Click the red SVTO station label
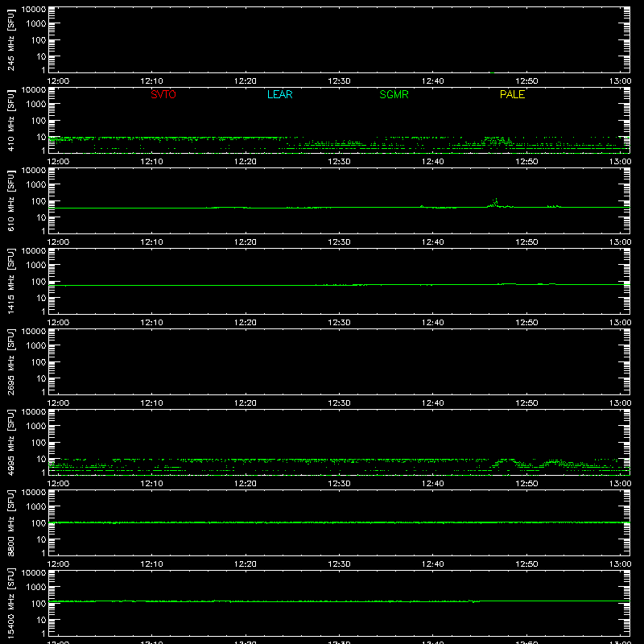Viewport: 644px width, 644px height. pyautogui.click(x=163, y=94)
